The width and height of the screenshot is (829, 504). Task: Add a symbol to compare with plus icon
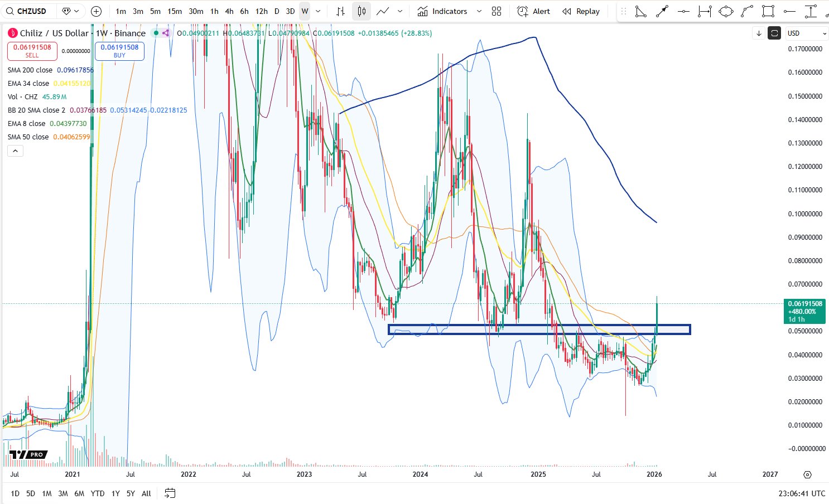pyautogui.click(x=96, y=11)
